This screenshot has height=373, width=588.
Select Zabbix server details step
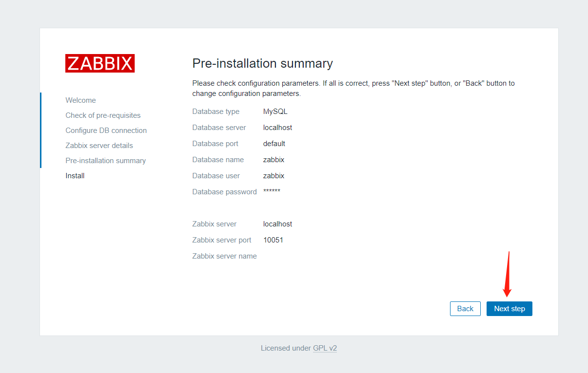coord(99,146)
